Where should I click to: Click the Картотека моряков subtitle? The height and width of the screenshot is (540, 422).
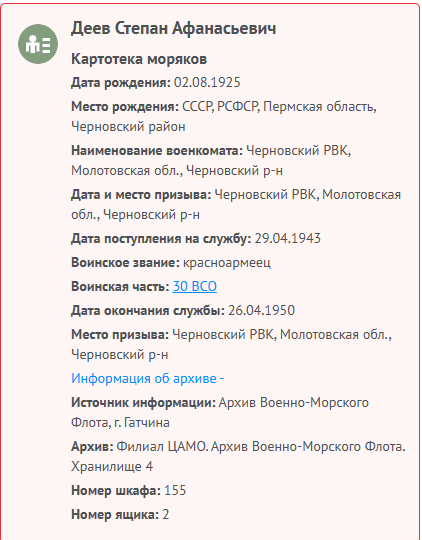point(139,59)
